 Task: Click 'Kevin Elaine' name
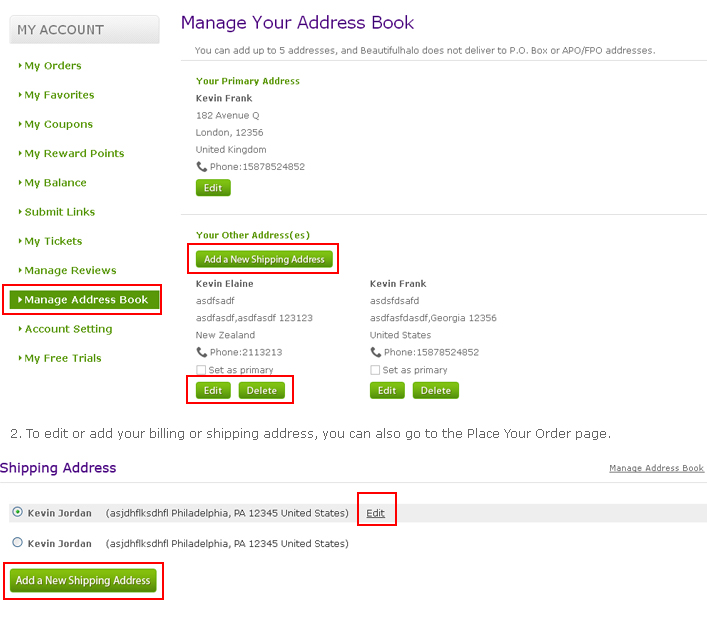225,284
